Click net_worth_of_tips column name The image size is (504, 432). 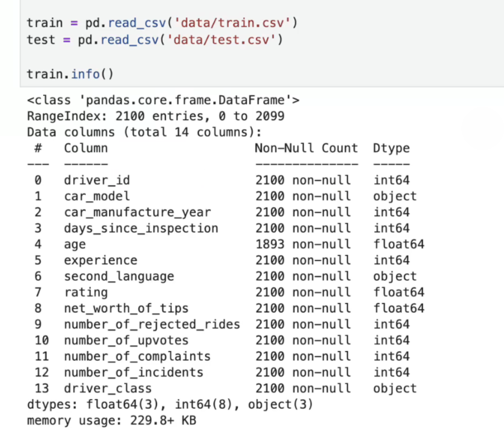(x=126, y=308)
